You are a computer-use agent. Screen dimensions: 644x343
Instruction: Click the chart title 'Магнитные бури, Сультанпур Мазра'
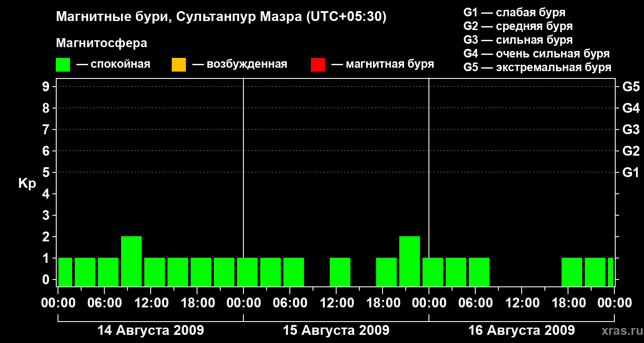(221, 17)
